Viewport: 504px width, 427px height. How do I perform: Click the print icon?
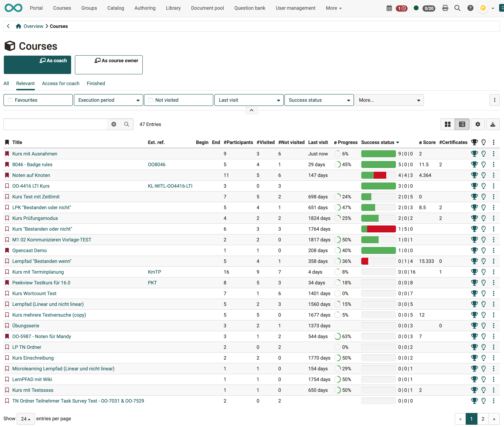445,8
